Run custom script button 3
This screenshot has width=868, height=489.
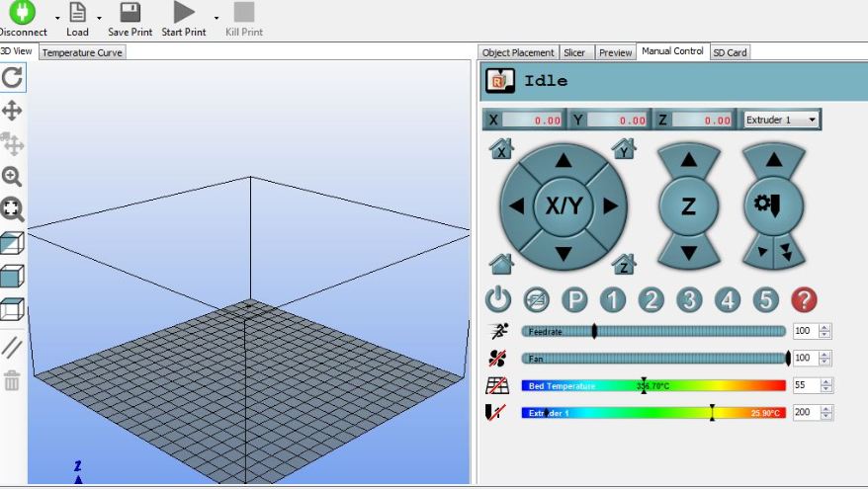coord(689,300)
